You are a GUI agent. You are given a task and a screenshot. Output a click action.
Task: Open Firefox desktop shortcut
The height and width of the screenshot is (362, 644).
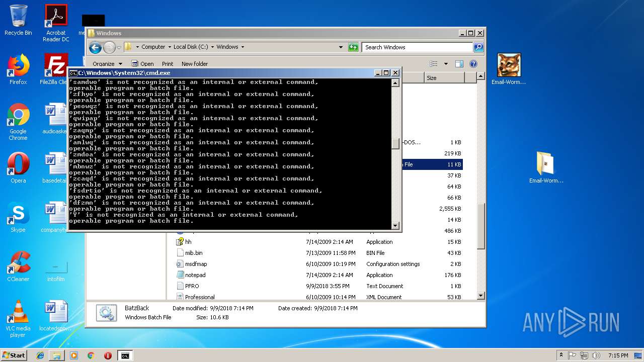tap(18, 69)
